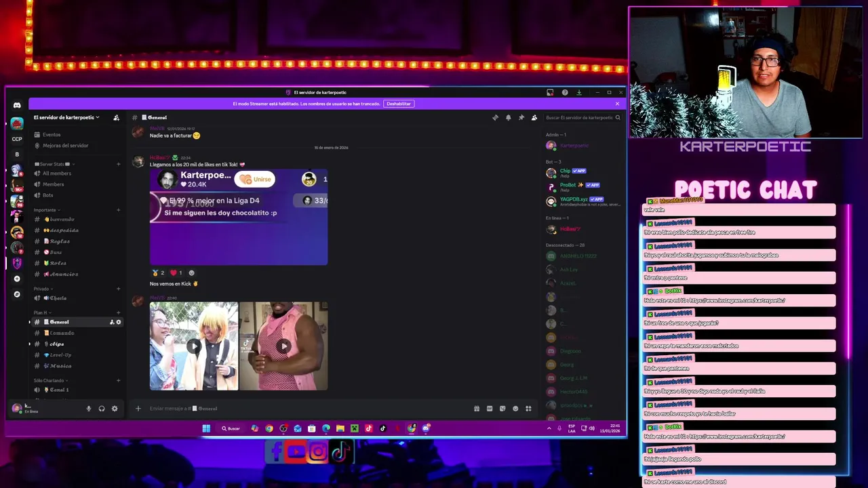Click the Add a Server plus icon
Viewport: 868px width, 488px height.
click(x=17, y=279)
